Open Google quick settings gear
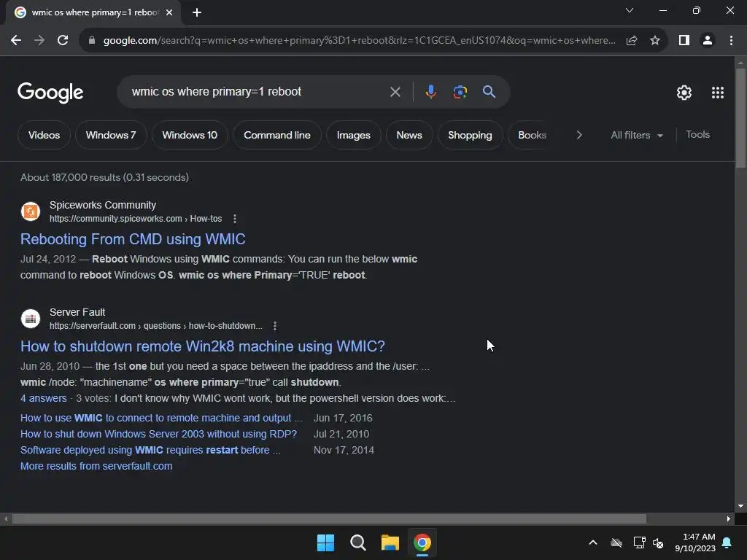This screenshot has width=747, height=560. tap(684, 93)
